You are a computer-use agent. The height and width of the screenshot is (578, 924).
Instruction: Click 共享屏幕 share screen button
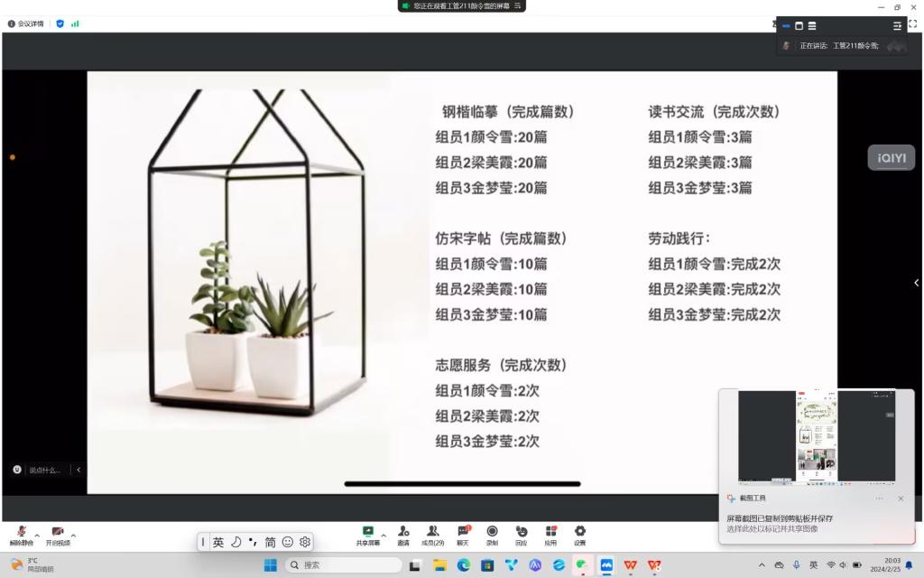click(367, 534)
